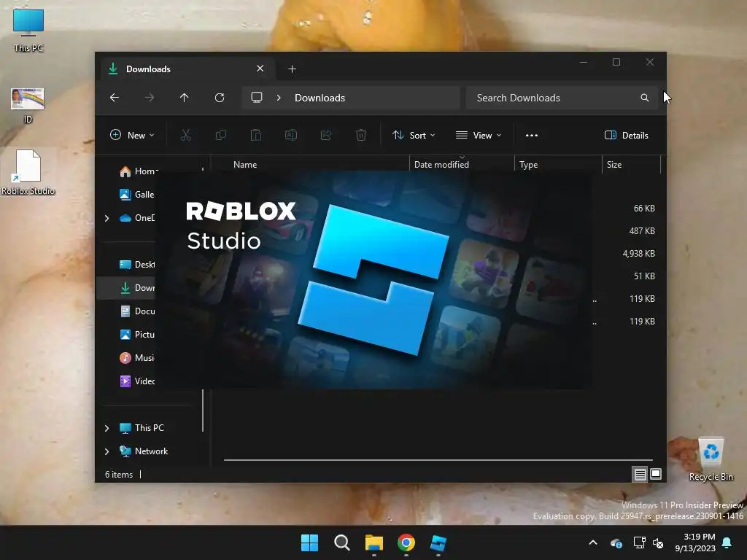Image resolution: width=747 pixels, height=560 pixels.
Task: Open taskbar Search
Action: coord(341,542)
